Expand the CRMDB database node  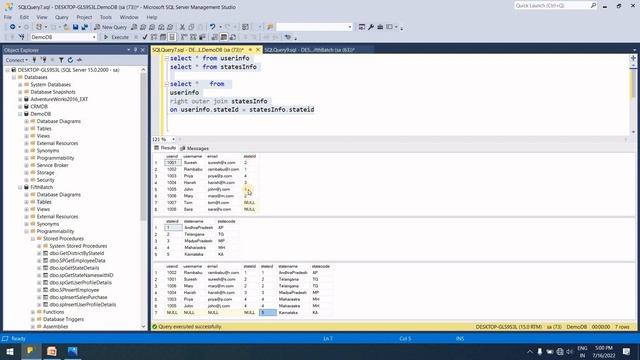point(20,107)
